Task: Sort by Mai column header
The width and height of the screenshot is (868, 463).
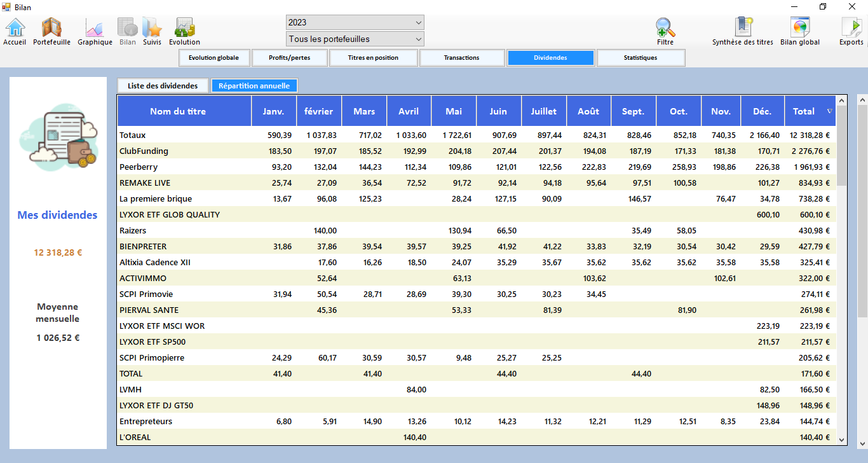Action: [454, 111]
